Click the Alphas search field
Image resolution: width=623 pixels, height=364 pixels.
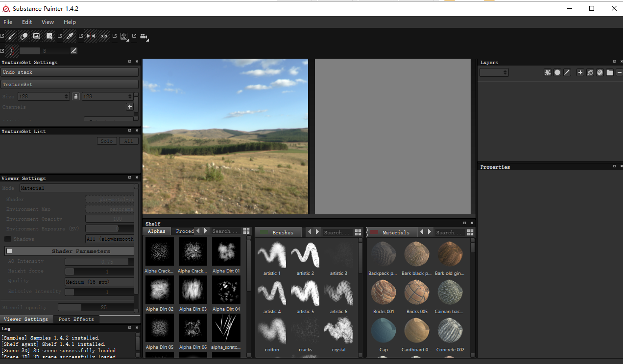[226, 231]
